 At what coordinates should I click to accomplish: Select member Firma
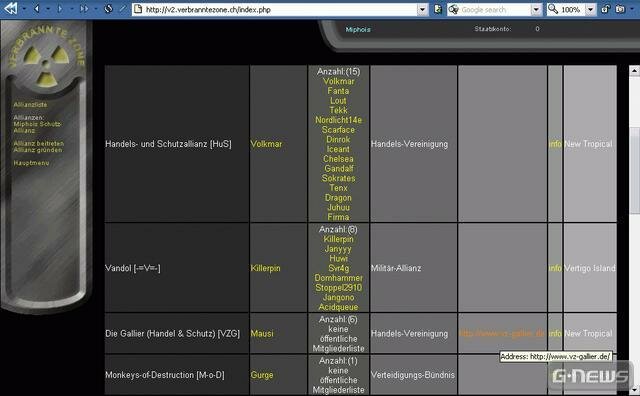pos(338,217)
